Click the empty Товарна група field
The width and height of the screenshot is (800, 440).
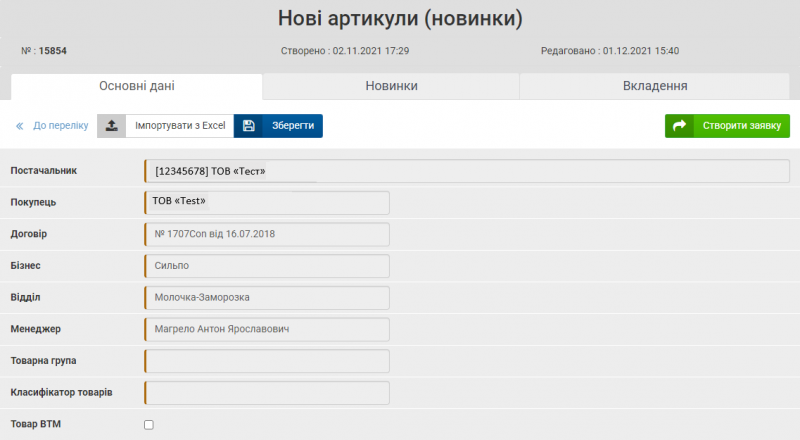267,361
